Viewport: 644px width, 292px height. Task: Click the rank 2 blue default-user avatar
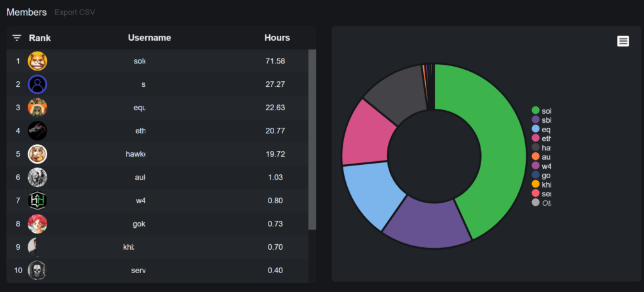tap(37, 84)
